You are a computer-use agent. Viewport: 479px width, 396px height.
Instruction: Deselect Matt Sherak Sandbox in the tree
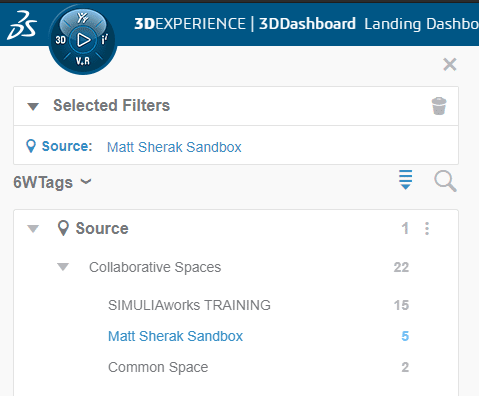[175, 336]
